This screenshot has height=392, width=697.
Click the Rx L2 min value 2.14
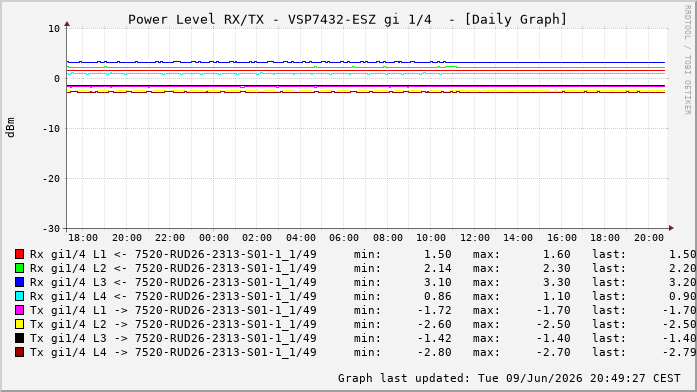pyautogui.click(x=437, y=268)
